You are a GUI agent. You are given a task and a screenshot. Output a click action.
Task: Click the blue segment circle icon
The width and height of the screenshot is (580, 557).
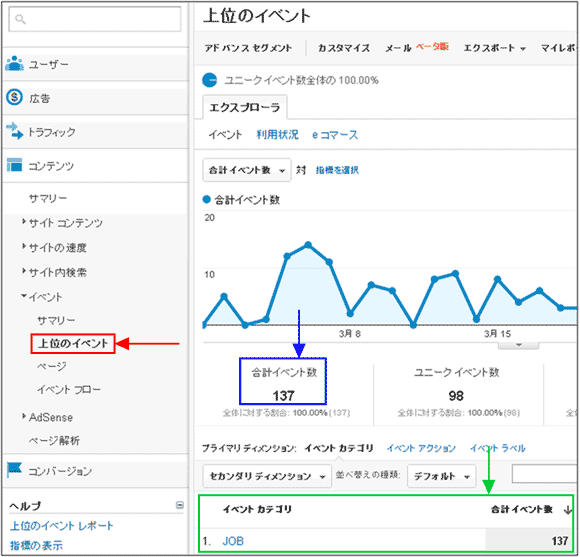209,80
